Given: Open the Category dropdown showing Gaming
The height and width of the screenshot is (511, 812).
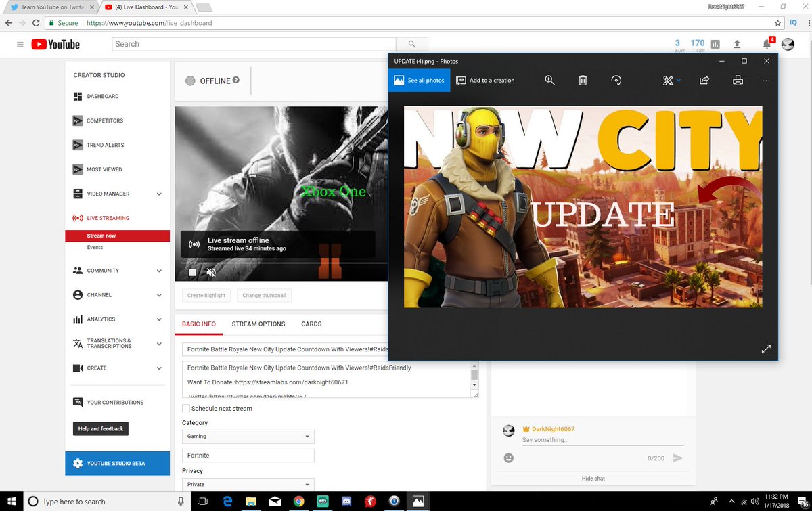Looking at the screenshot, I should [x=248, y=437].
